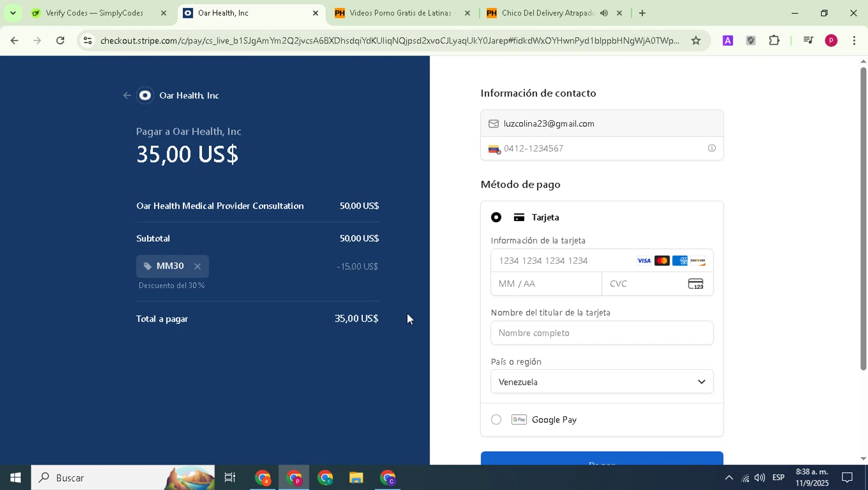Click the phone number field 0412-1234567
Viewport: 868px width, 490px height.
click(x=602, y=149)
